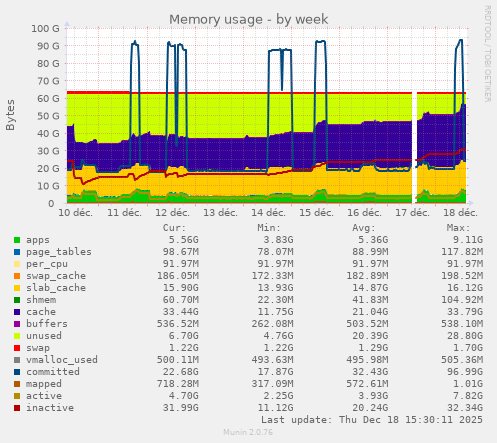Click the cache current value '33.44G'
The height and width of the screenshot is (443, 497).
click(181, 312)
